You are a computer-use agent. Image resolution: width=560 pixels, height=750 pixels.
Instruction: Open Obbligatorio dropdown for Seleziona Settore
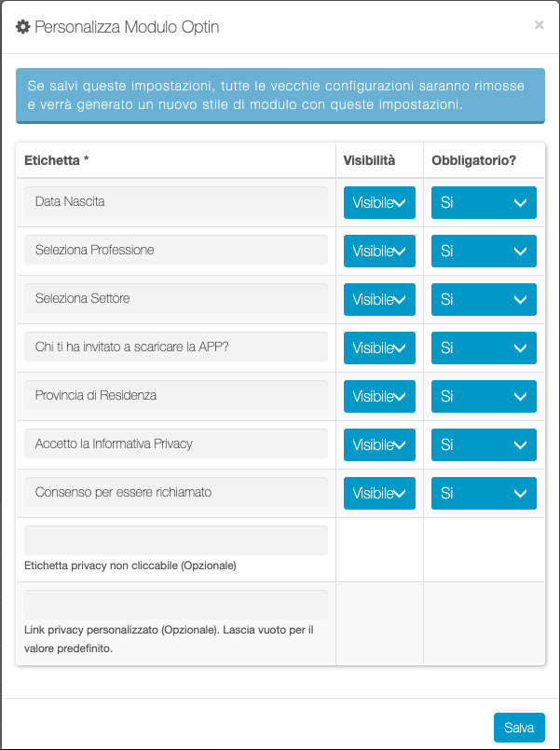[x=484, y=299]
